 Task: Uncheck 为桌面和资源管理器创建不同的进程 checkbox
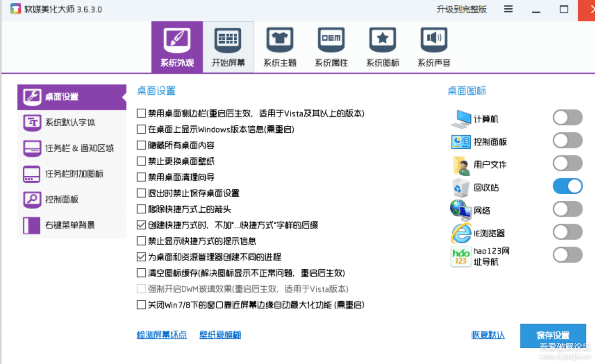[x=141, y=257]
